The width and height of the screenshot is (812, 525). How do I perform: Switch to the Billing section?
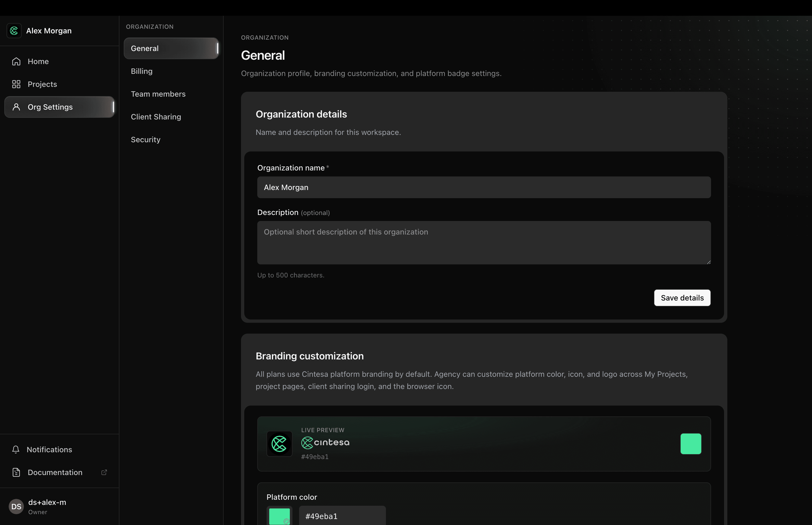(171, 71)
